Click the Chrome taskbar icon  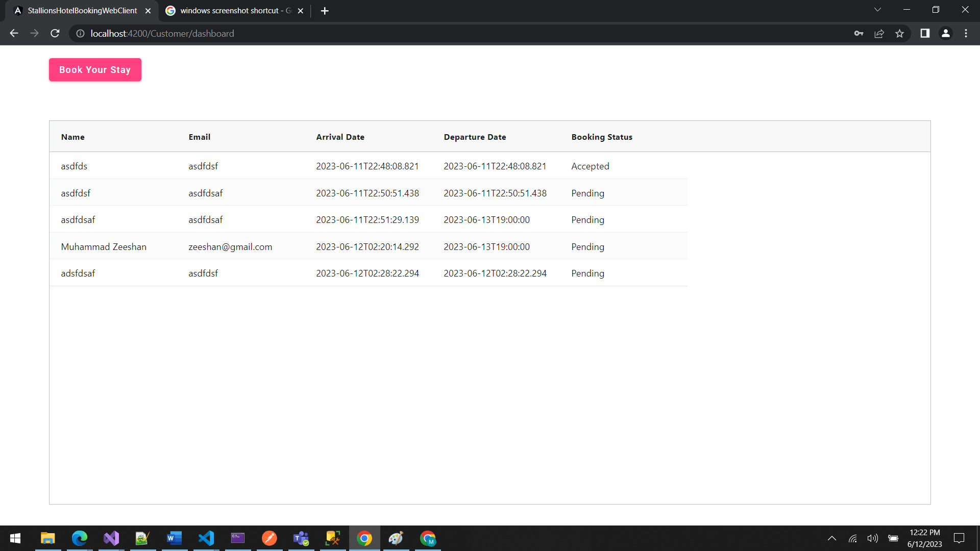[x=364, y=538]
